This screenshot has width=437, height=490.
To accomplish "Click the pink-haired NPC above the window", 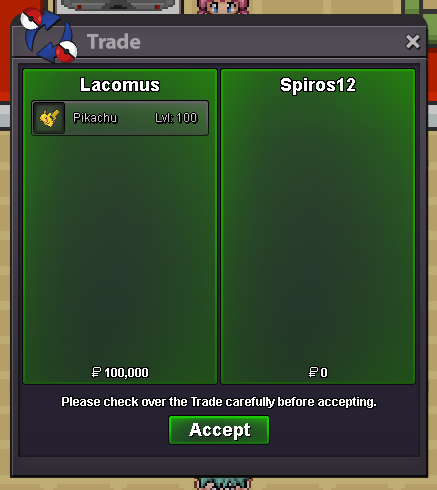I will tap(222, 7).
